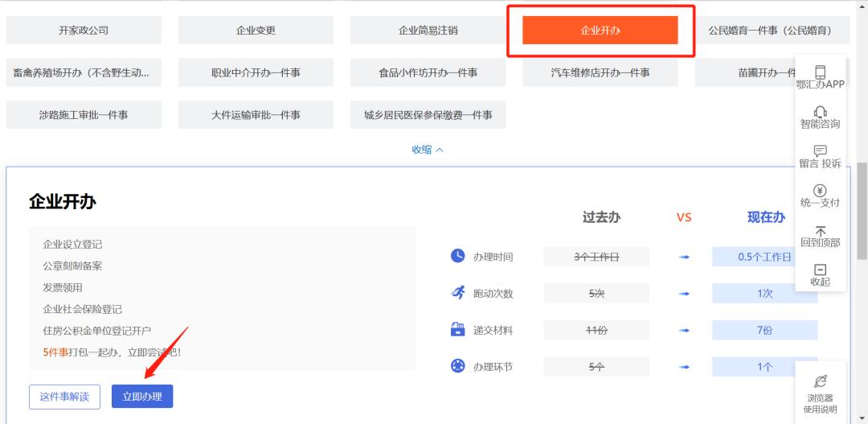Click the 现在办 heading
868x424 pixels.
coord(766,217)
